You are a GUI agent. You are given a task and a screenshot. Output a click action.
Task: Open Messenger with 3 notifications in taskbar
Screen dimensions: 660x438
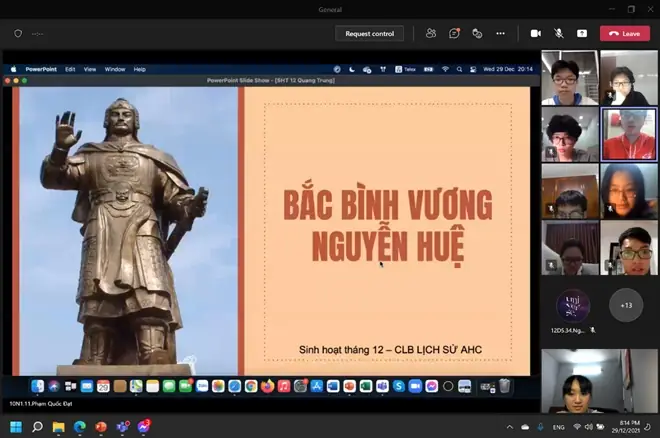tap(144, 426)
